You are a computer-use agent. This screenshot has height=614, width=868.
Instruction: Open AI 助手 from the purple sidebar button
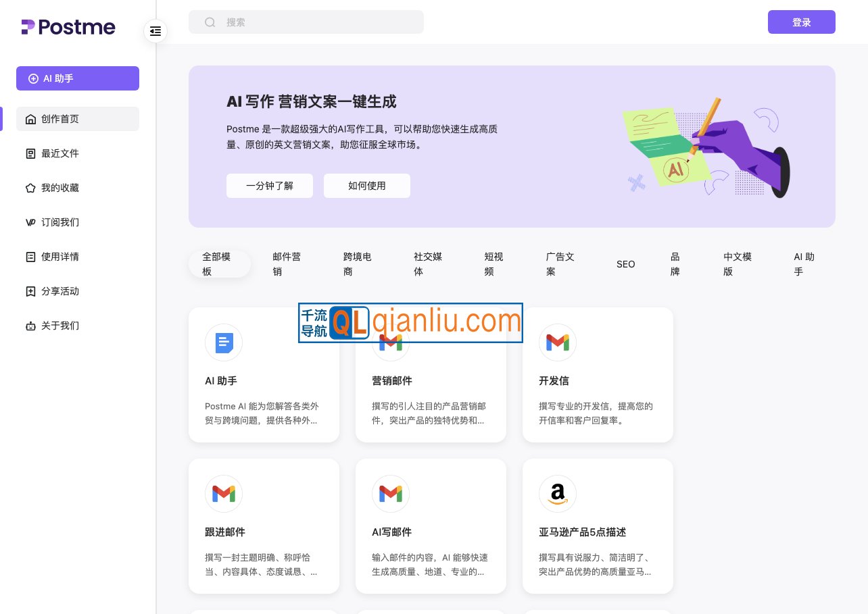click(78, 78)
